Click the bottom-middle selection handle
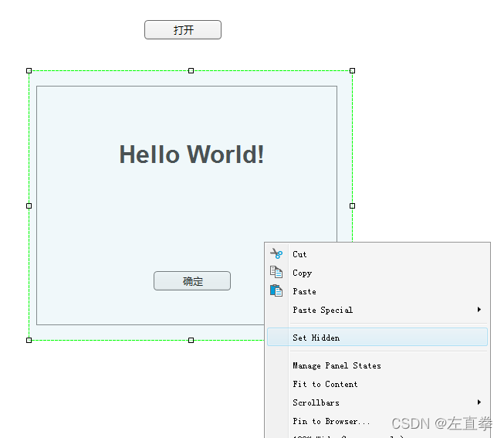The width and height of the screenshot is (504, 438). click(x=191, y=341)
